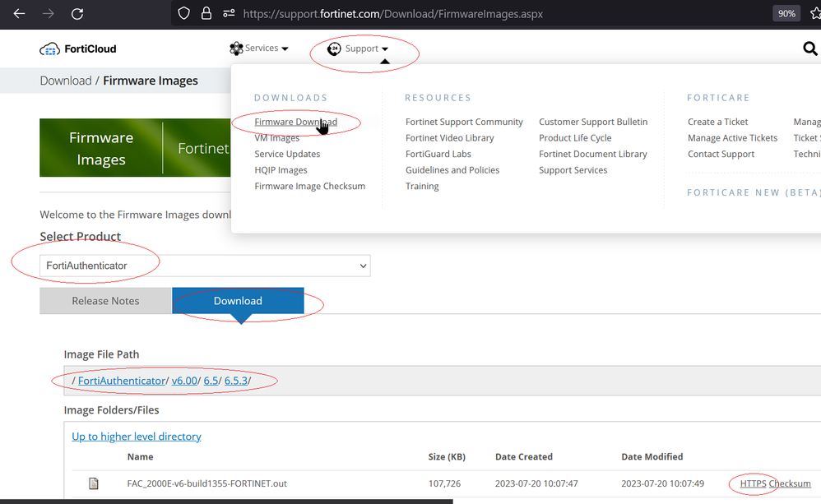Click the bookmark star icon
Viewport: 821px width, 504px height.
point(814,14)
